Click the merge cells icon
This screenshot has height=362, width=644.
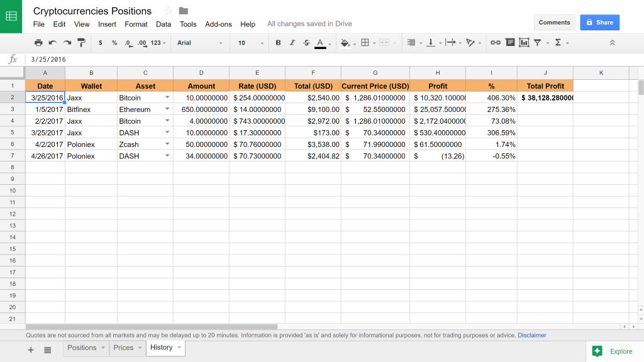tap(384, 43)
